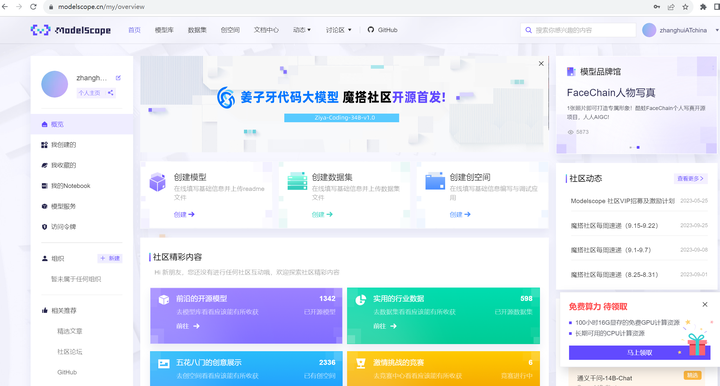Open 五花八门的创意展示 card
The height and width of the screenshot is (386, 720).
[x=246, y=369]
